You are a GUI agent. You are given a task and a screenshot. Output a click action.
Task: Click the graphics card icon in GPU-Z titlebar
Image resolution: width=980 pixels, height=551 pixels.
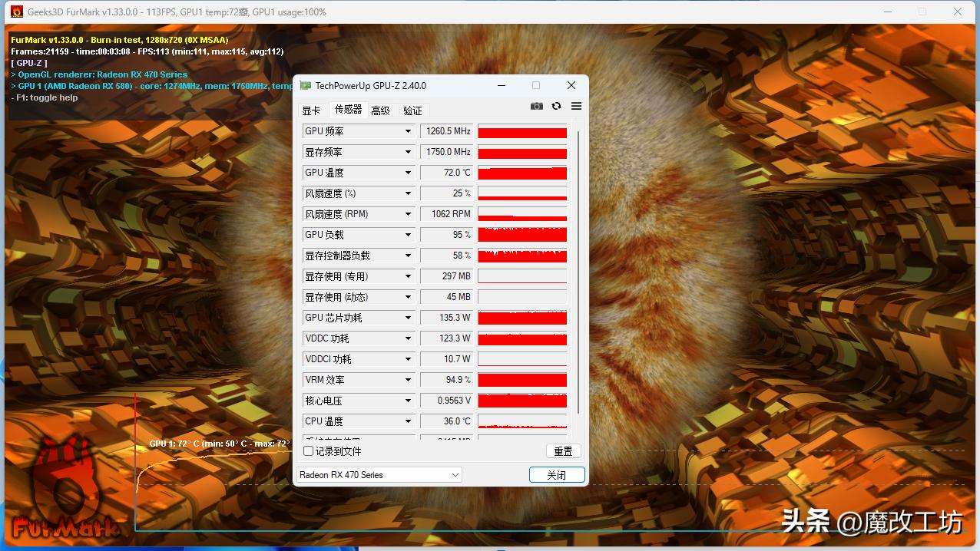306,85
